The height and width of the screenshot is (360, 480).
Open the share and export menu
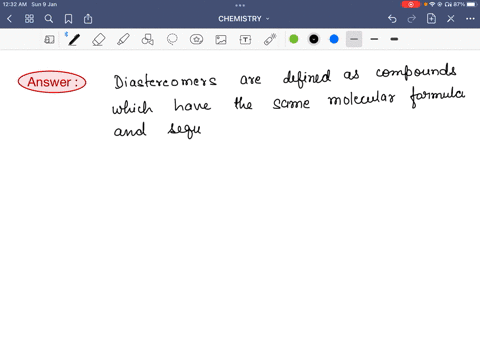pos(88,19)
